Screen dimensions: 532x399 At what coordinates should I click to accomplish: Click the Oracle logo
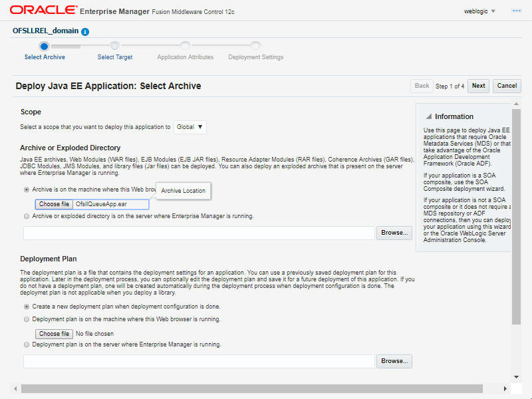pyautogui.click(x=43, y=10)
